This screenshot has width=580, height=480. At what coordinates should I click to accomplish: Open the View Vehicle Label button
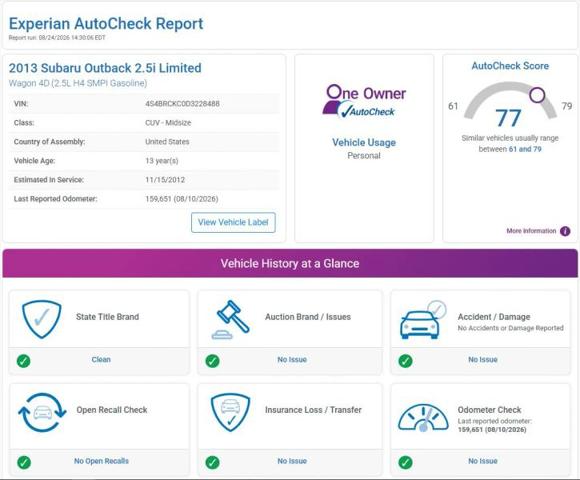(233, 222)
